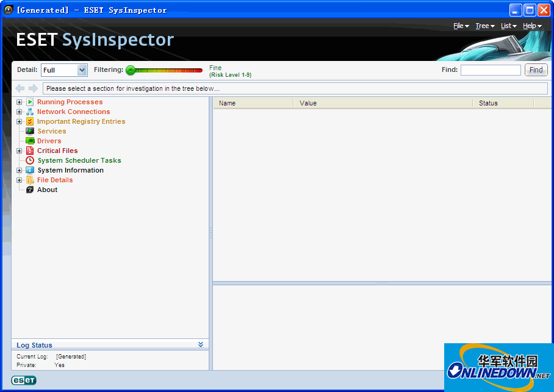Screen dimensions: 554x392
Task: Click the SysInspector title bar icon
Action: 9,10
